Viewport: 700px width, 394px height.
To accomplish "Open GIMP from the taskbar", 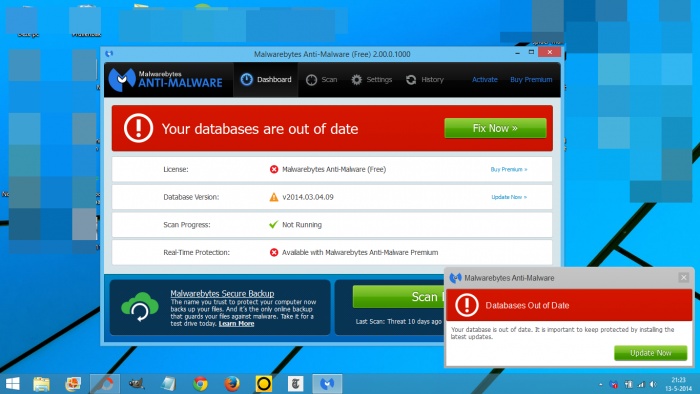I will (x=137, y=384).
